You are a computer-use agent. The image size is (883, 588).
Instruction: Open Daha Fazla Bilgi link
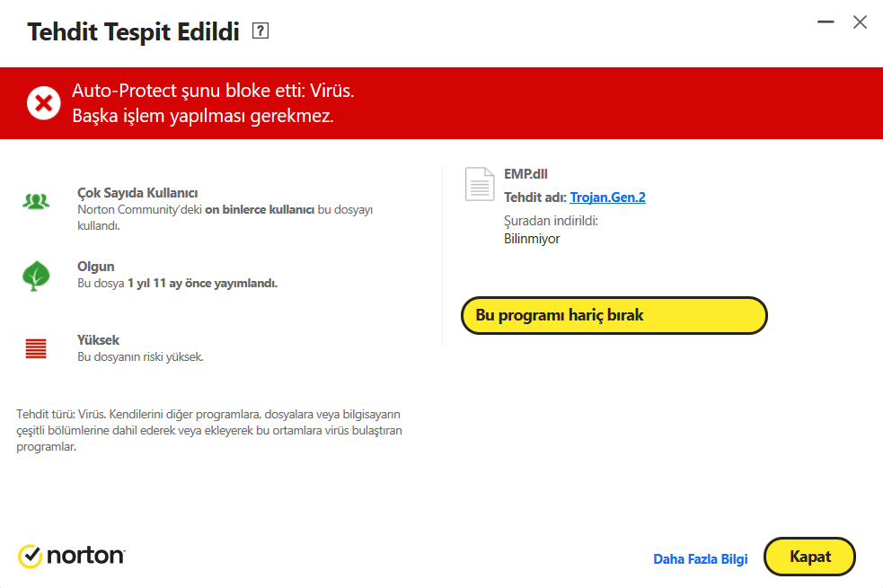pos(700,558)
